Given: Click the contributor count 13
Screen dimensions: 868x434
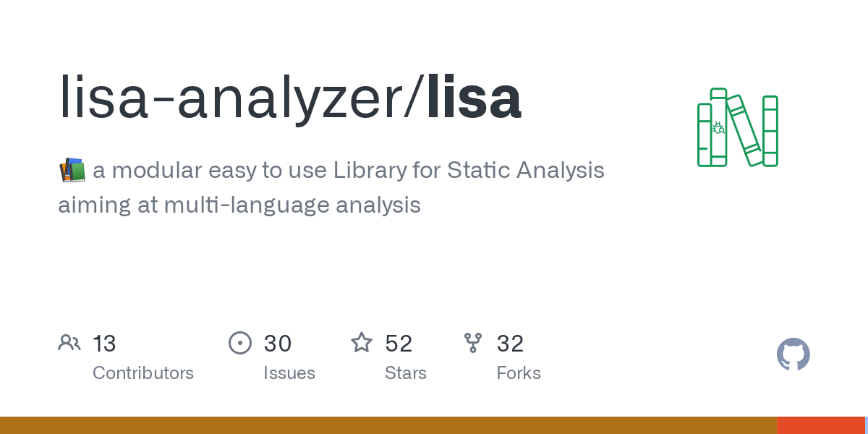Looking at the screenshot, I should (104, 344).
